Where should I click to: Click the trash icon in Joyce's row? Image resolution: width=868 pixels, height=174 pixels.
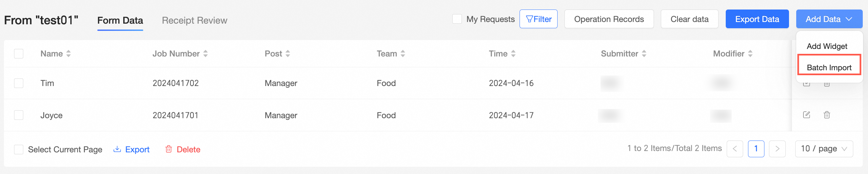coord(827,115)
